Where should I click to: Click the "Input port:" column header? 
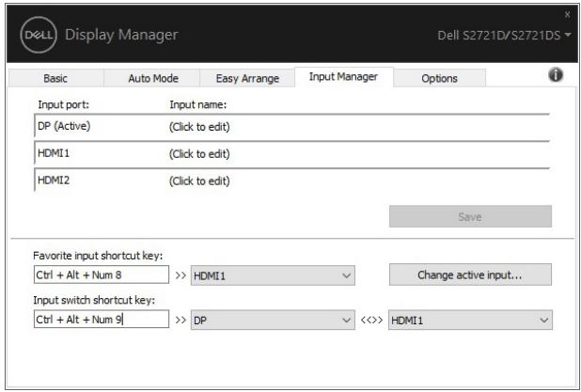63,105
